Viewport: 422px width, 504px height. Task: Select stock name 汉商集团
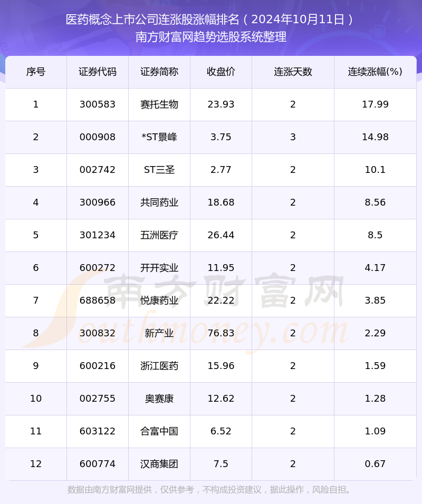click(159, 464)
